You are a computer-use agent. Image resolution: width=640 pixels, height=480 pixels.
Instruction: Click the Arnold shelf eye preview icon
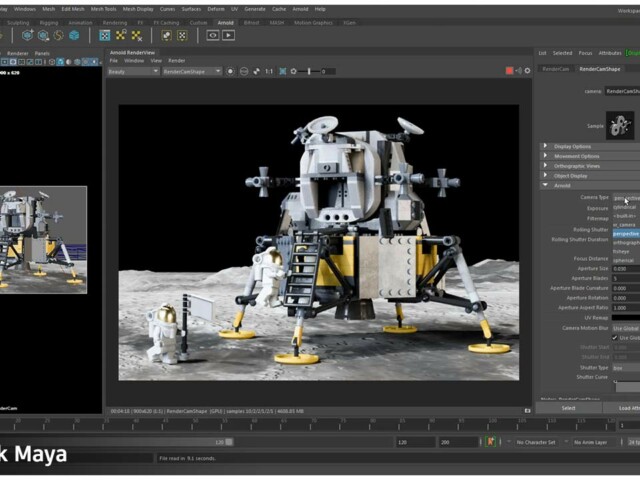212,35
